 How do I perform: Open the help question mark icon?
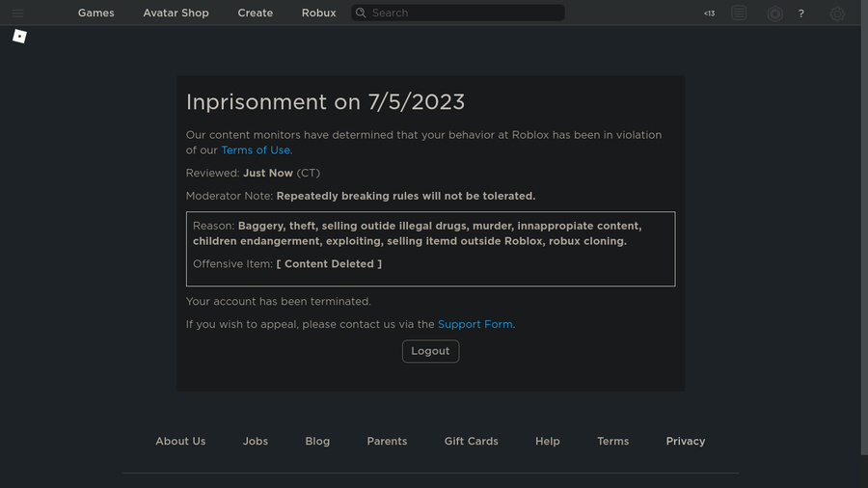pyautogui.click(x=800, y=14)
